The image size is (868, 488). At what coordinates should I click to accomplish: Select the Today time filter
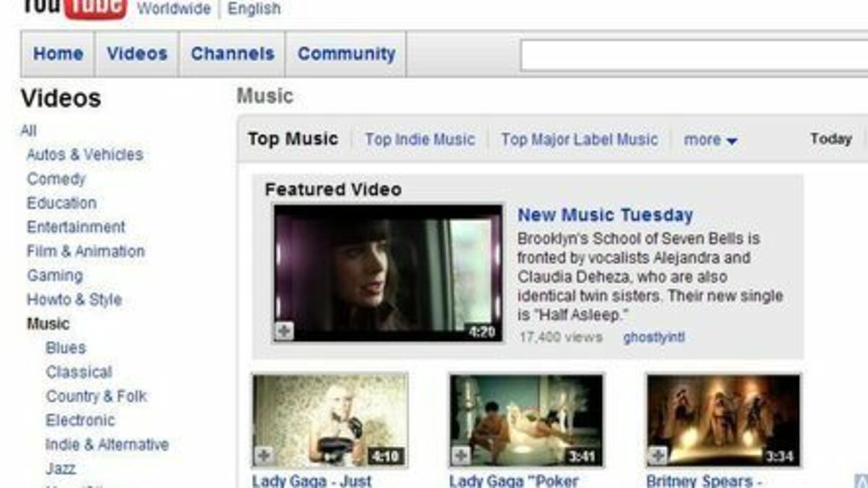coord(830,139)
